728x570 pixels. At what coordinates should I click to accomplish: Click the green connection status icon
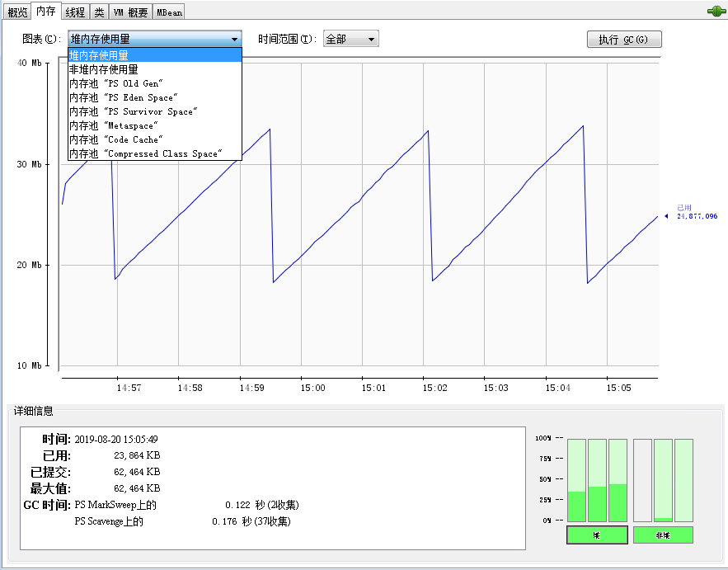coord(716,11)
